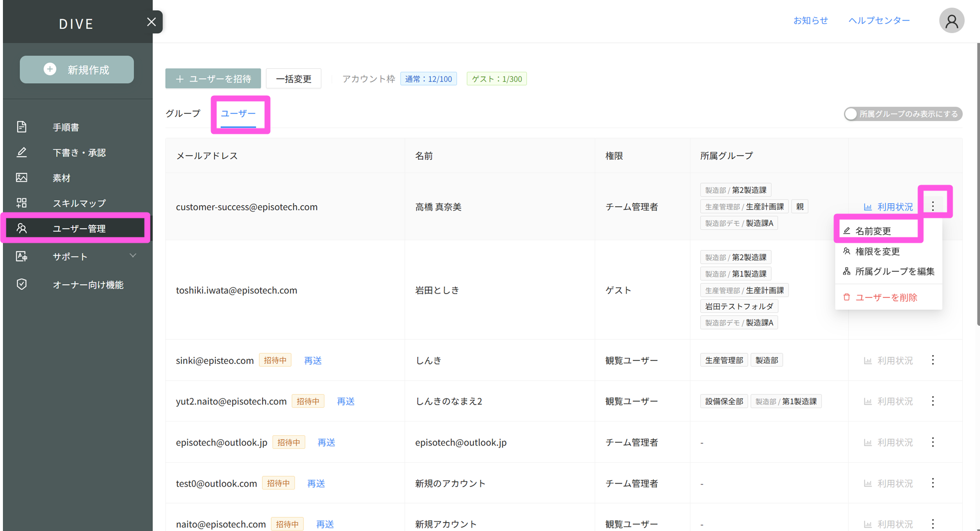Open the profile avatar icon at top right

pyautogui.click(x=951, y=21)
